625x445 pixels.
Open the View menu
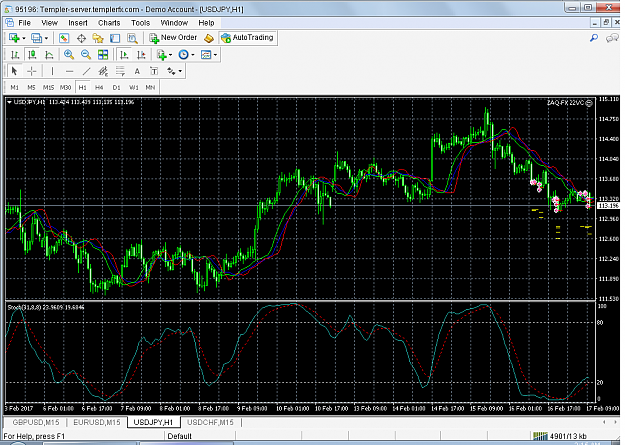(49, 23)
